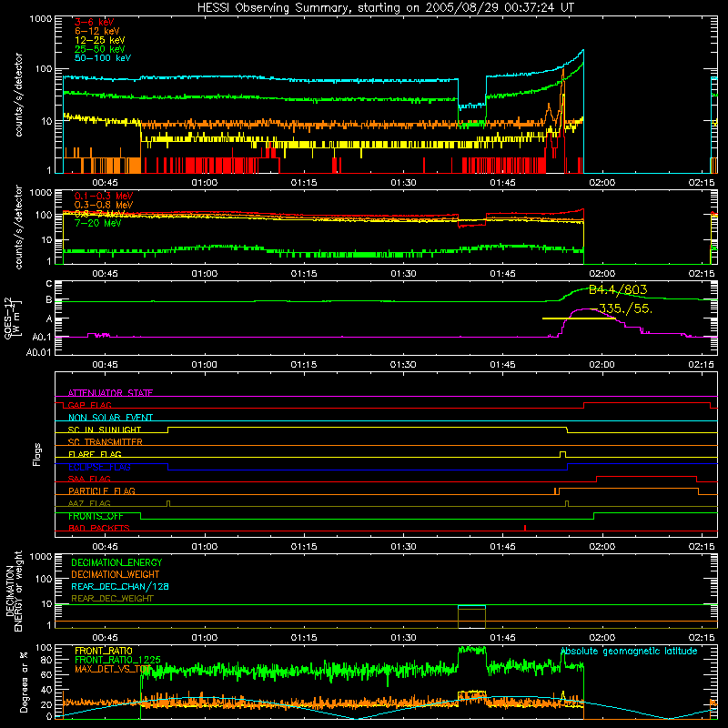Click the FRONT_RATIO legend label

tap(104, 651)
